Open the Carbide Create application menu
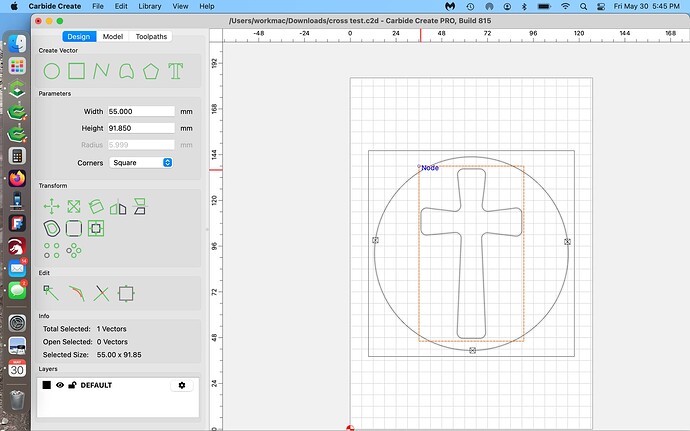The height and width of the screenshot is (431, 690). coord(55,6)
